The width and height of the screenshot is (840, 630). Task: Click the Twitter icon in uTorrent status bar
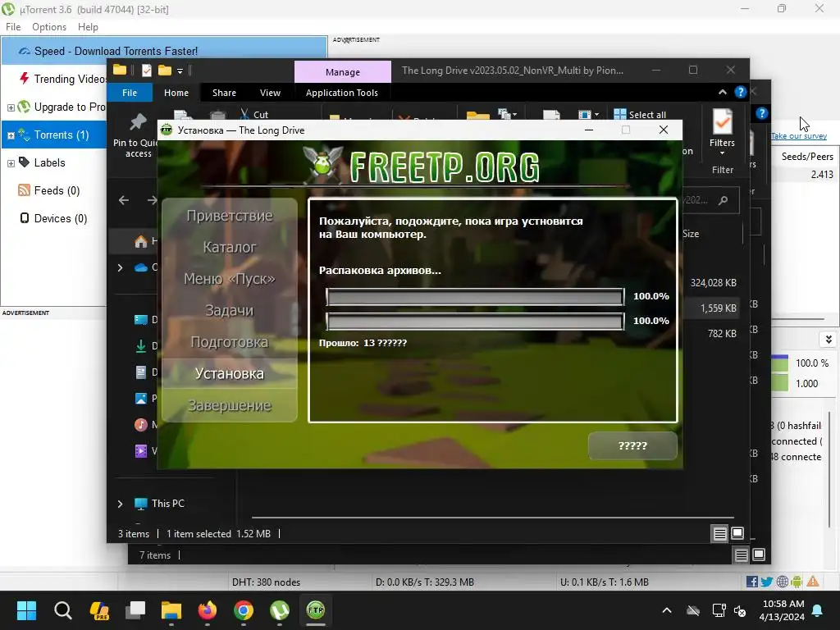pyautogui.click(x=767, y=582)
